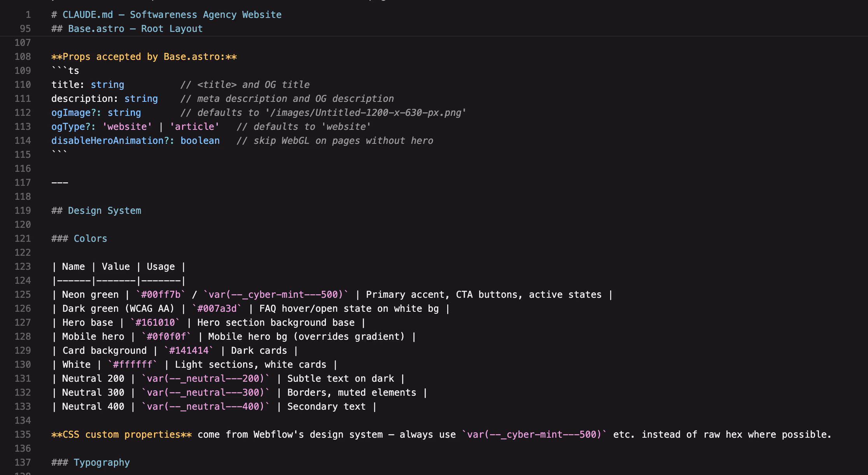Viewport: 868px width, 475px height.
Task: Click the '### Colors' heading
Action: (x=79, y=239)
